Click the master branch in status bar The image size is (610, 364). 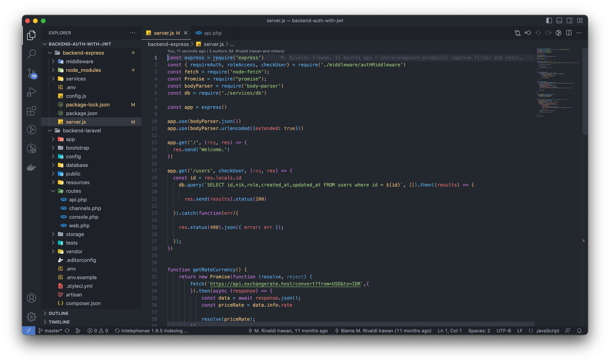[50, 331]
